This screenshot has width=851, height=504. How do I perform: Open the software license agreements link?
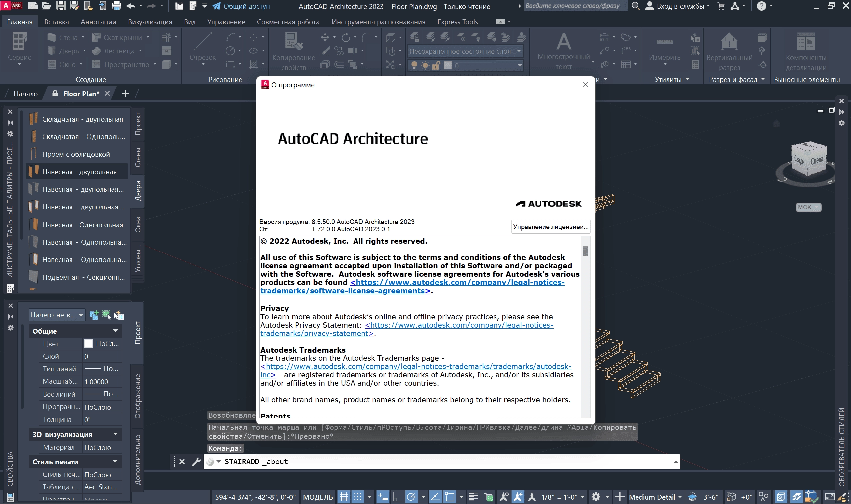coord(412,287)
